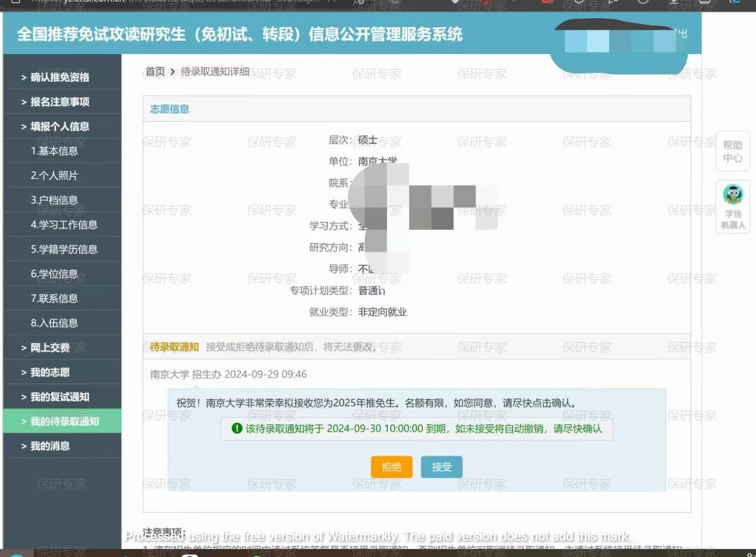The width and height of the screenshot is (756, 557).
Task: Expand the 网上交费 sidebar section
Action: pos(49,347)
